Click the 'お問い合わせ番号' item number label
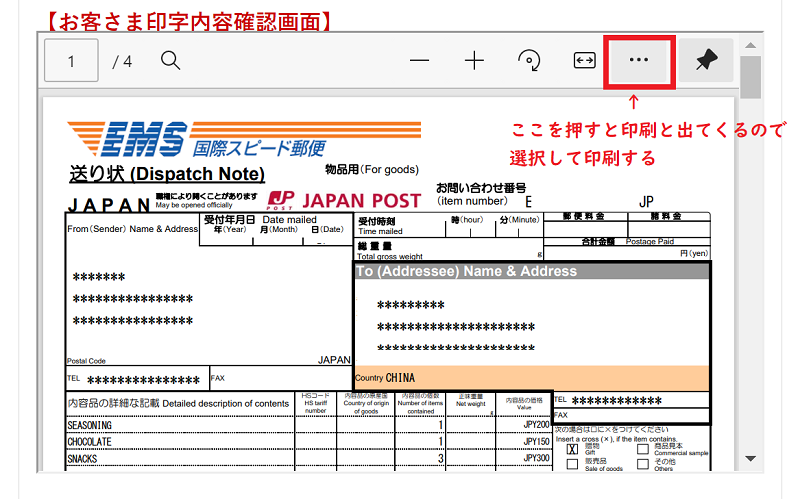The height and width of the screenshot is (499, 800). point(481,188)
